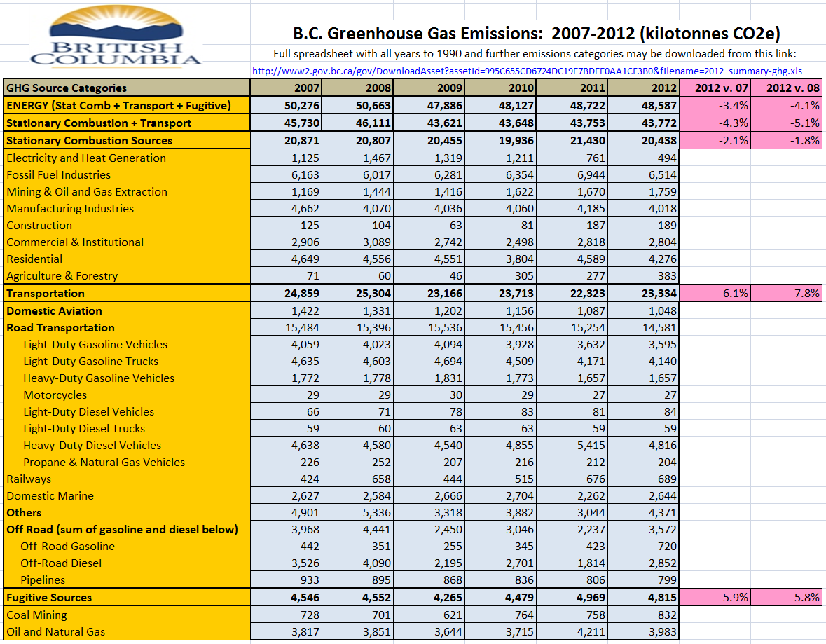This screenshot has width=826, height=644.
Task: Select the -3.4% ENERGY change cell
Action: 715,105
